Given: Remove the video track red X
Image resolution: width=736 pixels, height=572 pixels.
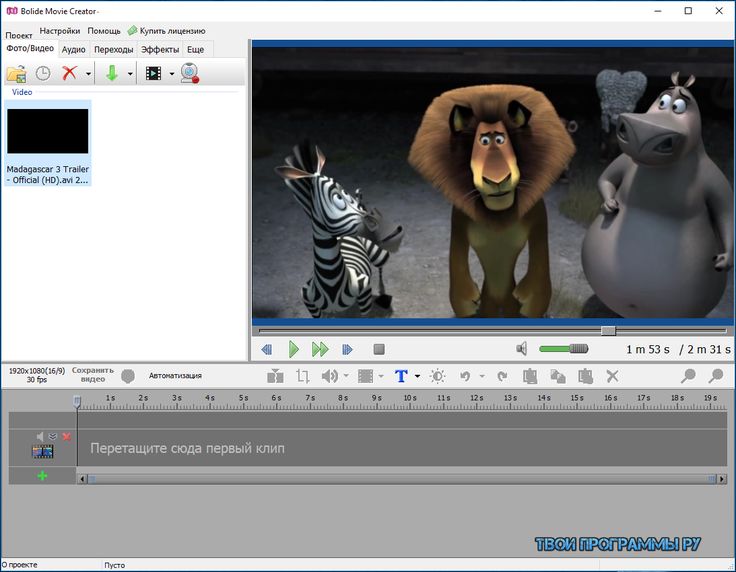Looking at the screenshot, I should click(67, 436).
